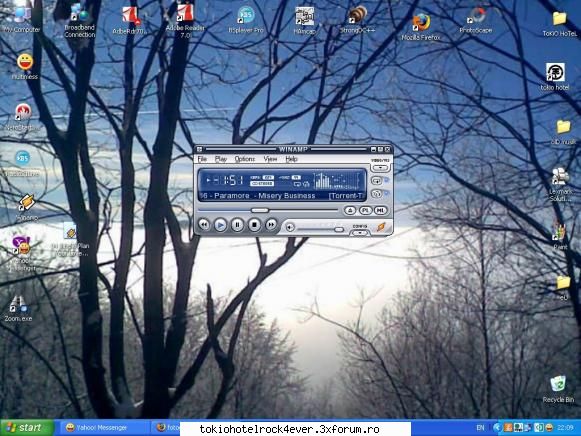Image resolution: width=581 pixels, height=436 pixels.
Task: Click the Winamp play button
Action: point(220,224)
